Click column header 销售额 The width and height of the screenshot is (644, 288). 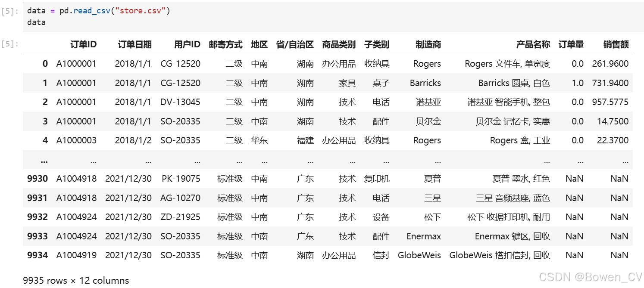click(x=616, y=44)
